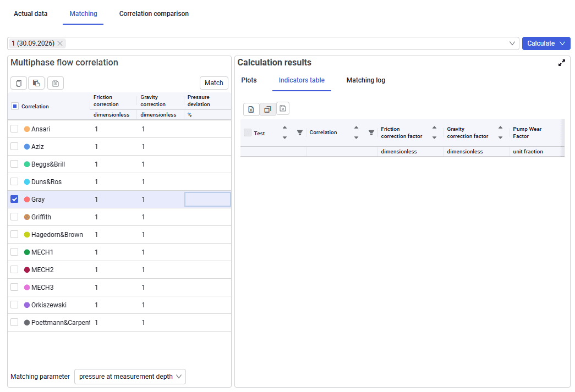
Task: Click the paste icon in correlation toolbar
Action: pos(36,83)
